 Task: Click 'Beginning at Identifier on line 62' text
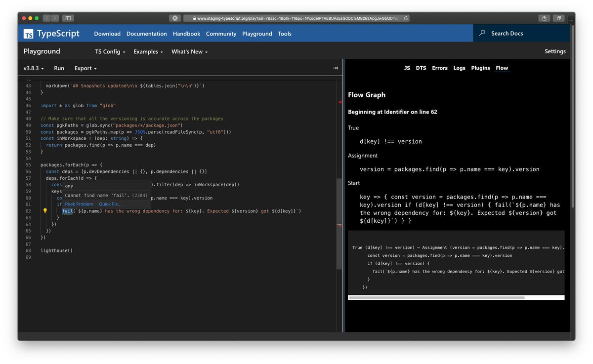tap(392, 112)
